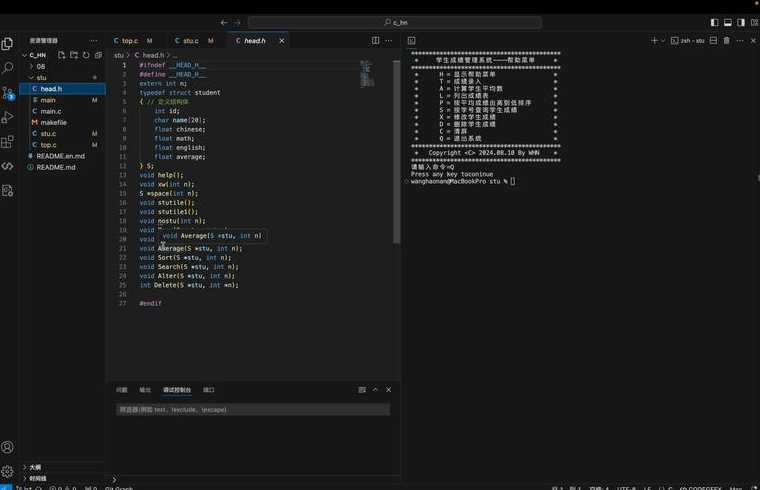760x490 pixels.
Task: Click the stu breadcrumb segment
Action: tap(119, 55)
